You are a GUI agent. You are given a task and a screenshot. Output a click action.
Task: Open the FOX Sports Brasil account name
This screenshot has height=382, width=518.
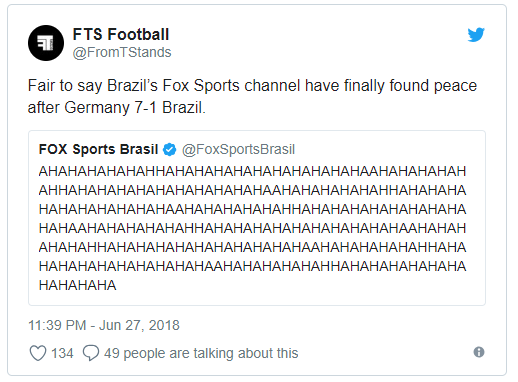98,149
